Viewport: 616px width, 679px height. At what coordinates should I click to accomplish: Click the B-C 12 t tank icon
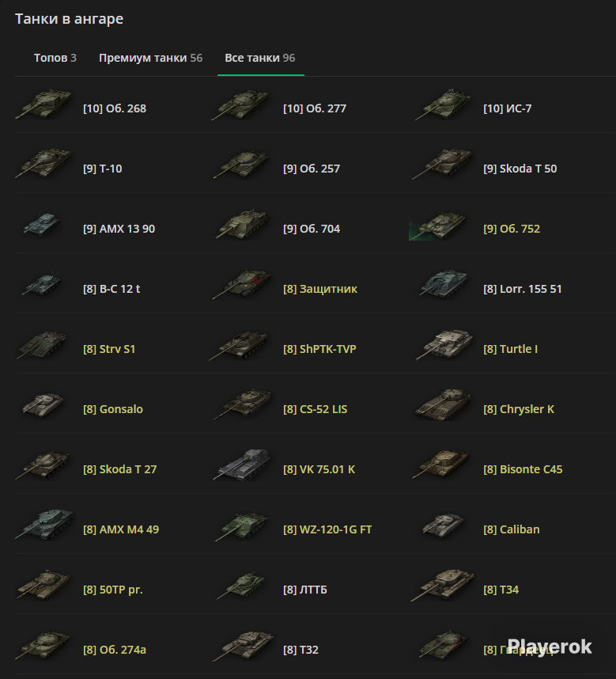click(42, 285)
